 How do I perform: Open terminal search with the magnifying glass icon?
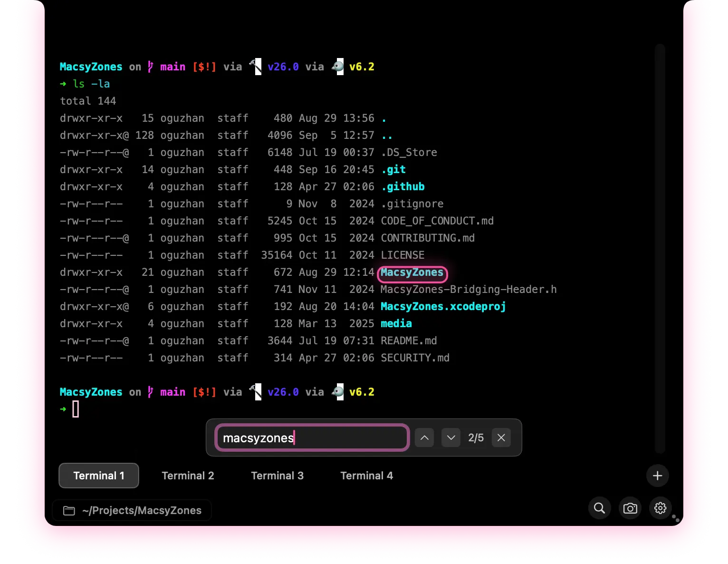coord(599,508)
